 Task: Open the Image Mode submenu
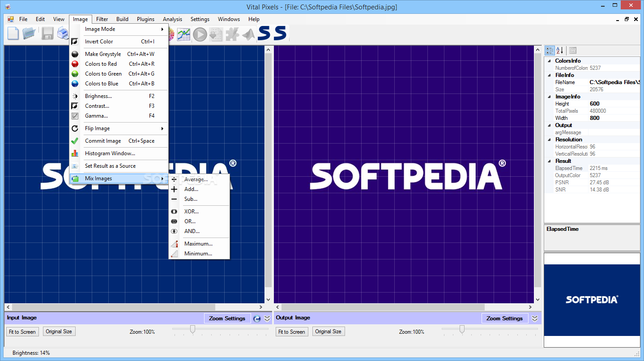(119, 29)
